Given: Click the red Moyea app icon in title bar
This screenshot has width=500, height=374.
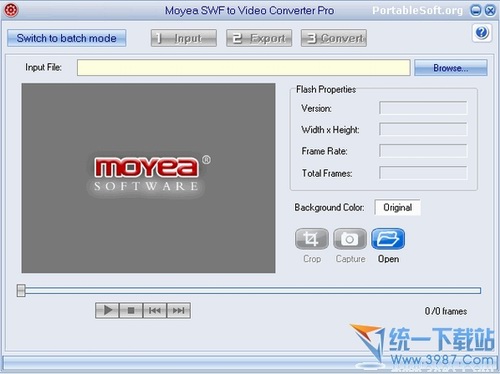Looking at the screenshot, I should click(x=11, y=10).
